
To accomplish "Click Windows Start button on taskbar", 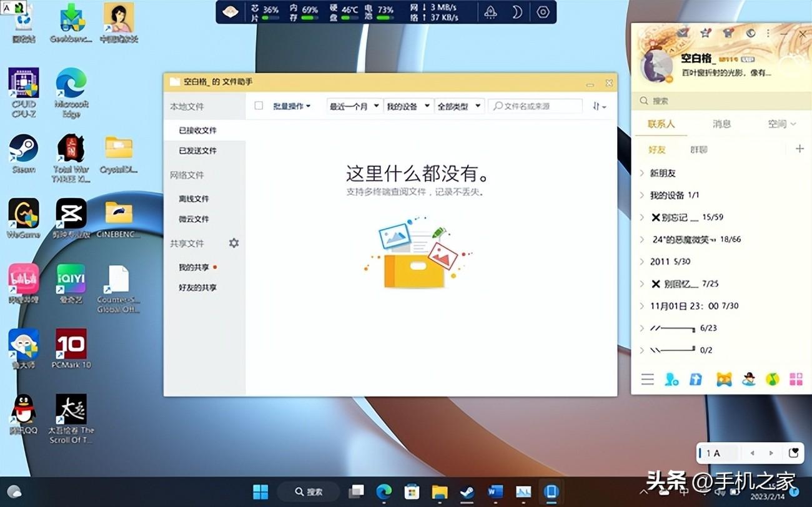I will [260, 492].
